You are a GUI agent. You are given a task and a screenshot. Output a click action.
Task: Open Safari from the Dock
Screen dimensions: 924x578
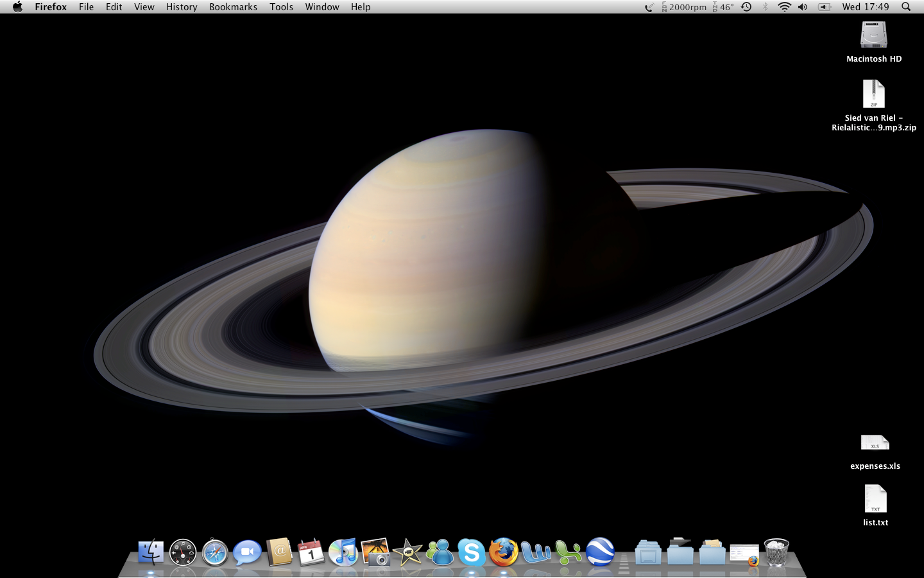click(215, 552)
